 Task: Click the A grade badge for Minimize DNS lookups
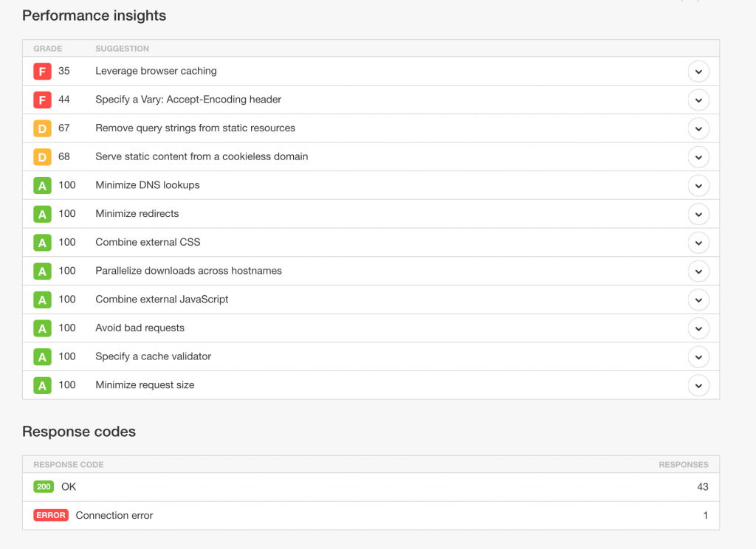pos(42,185)
